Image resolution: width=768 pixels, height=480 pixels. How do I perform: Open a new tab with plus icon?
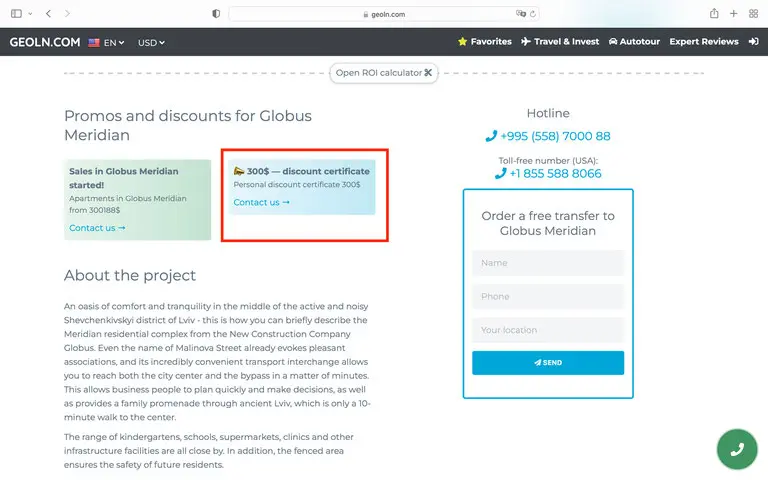tap(734, 14)
